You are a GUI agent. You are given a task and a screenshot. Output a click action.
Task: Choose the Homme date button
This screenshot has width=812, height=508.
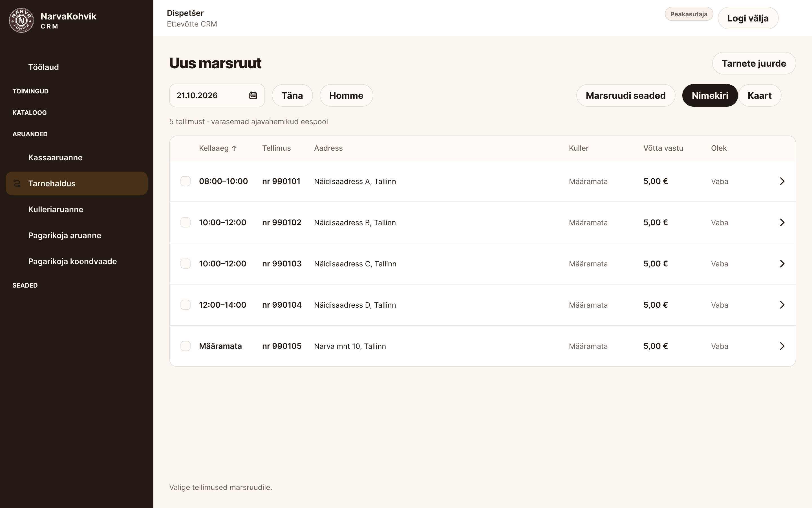click(346, 95)
